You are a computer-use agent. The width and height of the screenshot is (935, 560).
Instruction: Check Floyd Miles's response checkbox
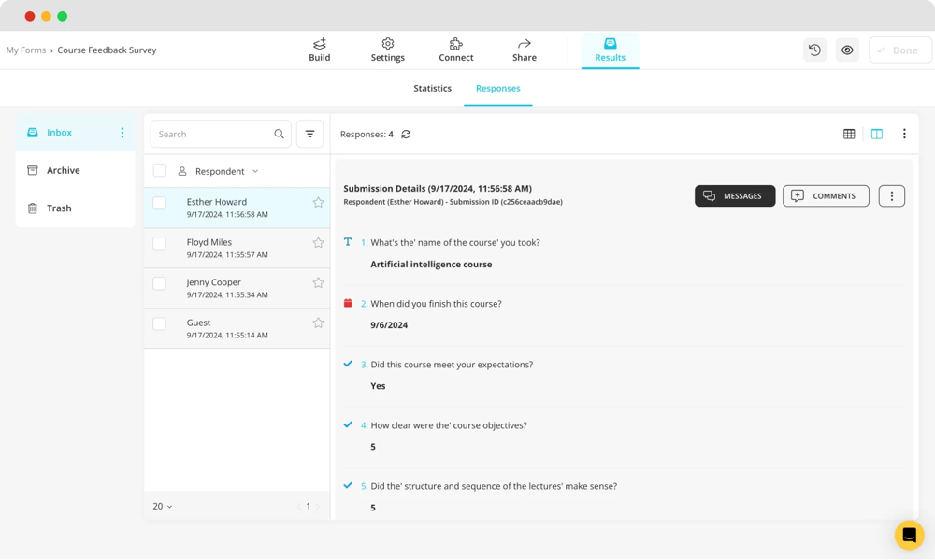click(x=160, y=243)
